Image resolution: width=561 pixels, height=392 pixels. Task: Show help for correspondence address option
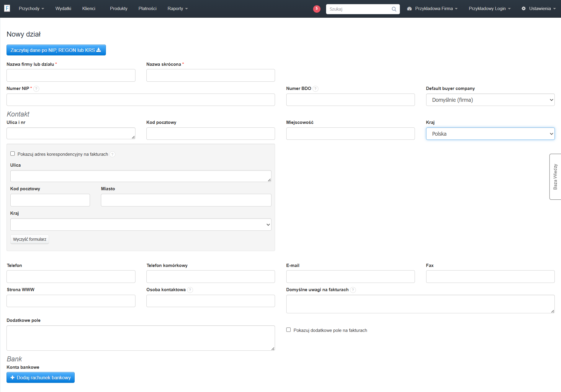pyautogui.click(x=112, y=154)
